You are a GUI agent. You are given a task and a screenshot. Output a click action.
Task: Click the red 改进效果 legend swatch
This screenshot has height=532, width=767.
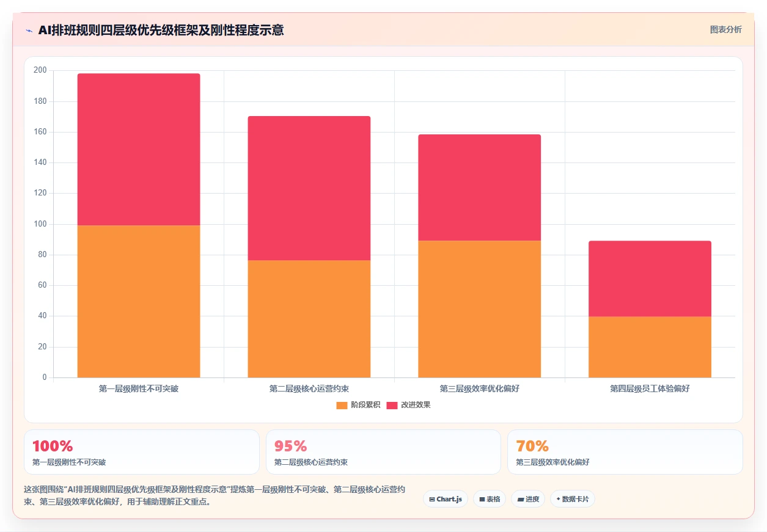pos(392,405)
